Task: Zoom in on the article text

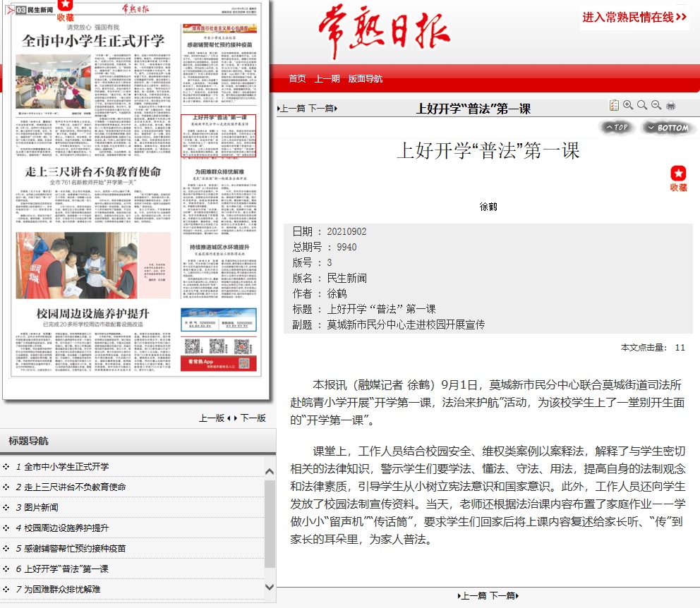Action: [x=628, y=105]
